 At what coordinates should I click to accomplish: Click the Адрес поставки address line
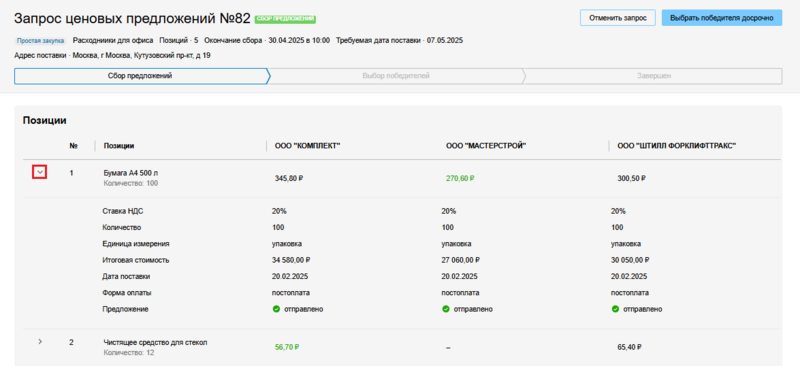pos(113,55)
